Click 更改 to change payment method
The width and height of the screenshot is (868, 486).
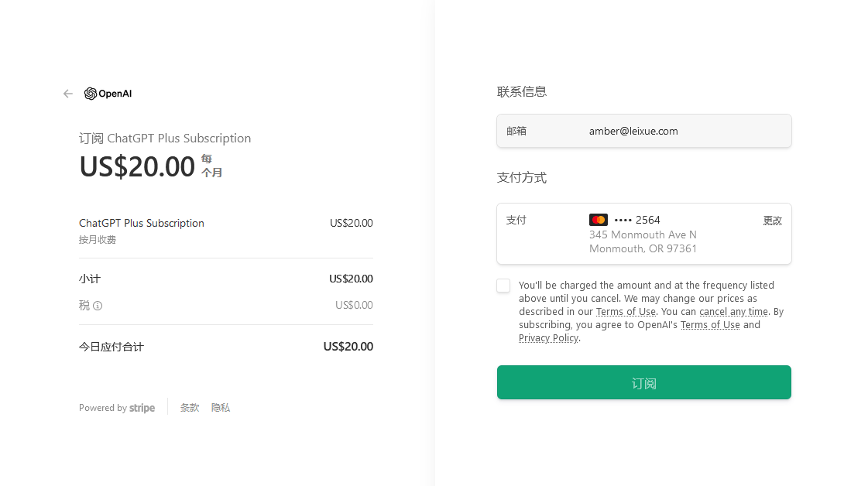[x=772, y=221]
